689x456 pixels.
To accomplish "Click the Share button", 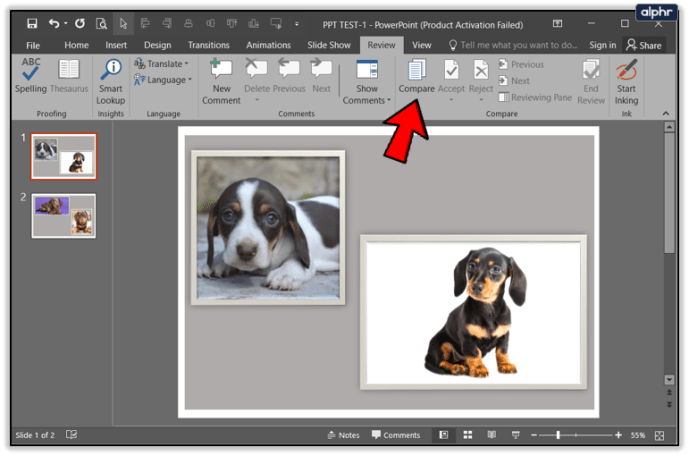I will click(x=643, y=45).
